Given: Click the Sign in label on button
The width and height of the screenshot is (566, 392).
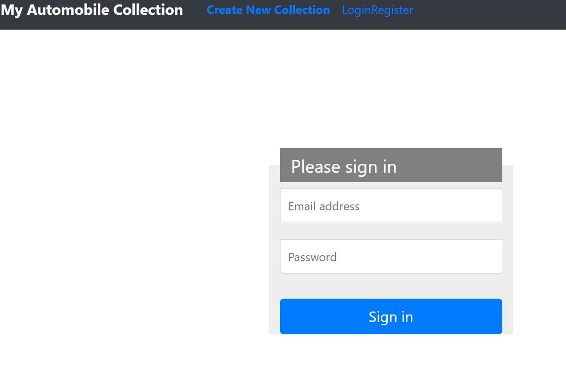Looking at the screenshot, I should point(391,317).
